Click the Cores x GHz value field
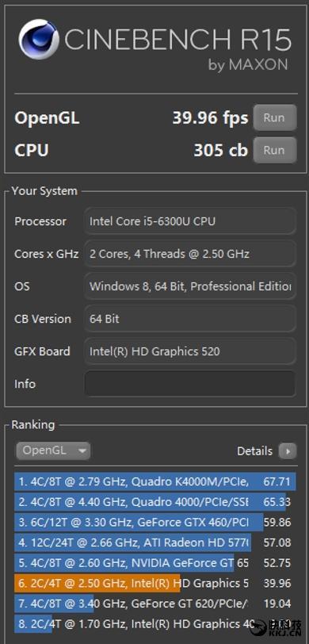This screenshot has height=644, width=309. (x=189, y=254)
